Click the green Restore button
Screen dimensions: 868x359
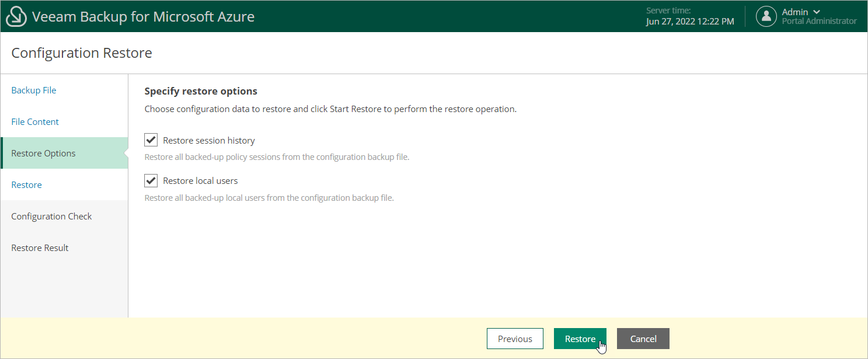pos(580,339)
